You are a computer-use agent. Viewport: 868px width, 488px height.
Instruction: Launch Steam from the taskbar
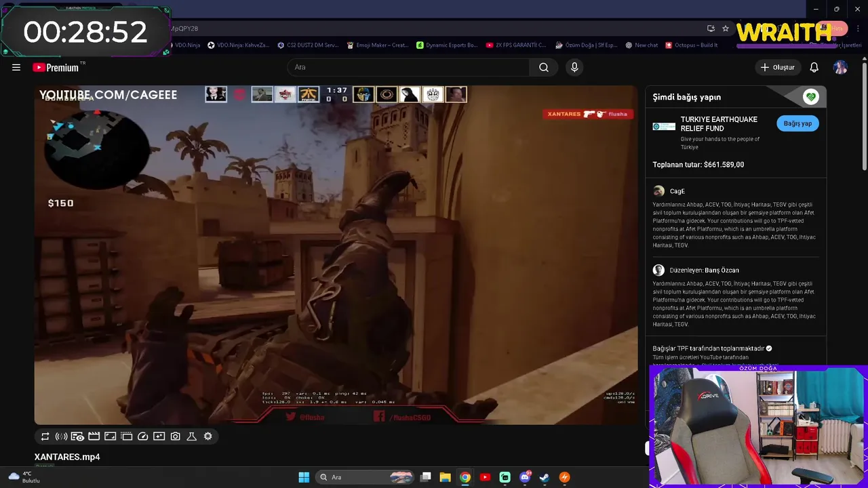tap(544, 477)
